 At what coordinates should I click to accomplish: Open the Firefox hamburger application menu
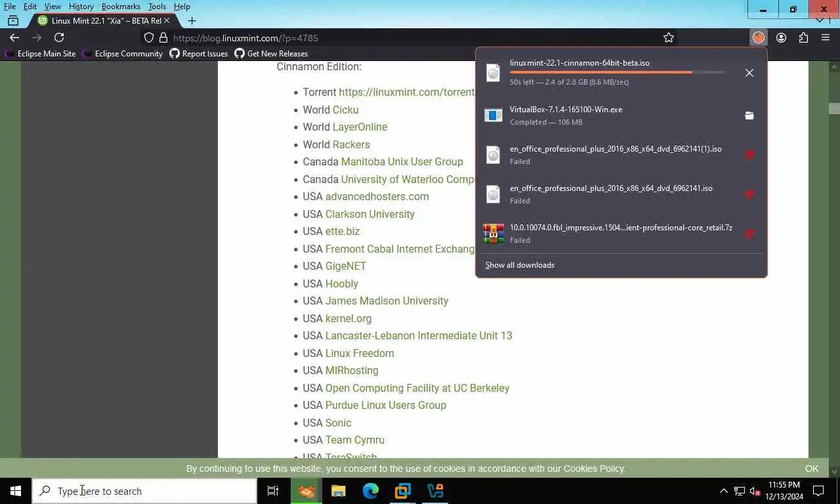(x=826, y=37)
